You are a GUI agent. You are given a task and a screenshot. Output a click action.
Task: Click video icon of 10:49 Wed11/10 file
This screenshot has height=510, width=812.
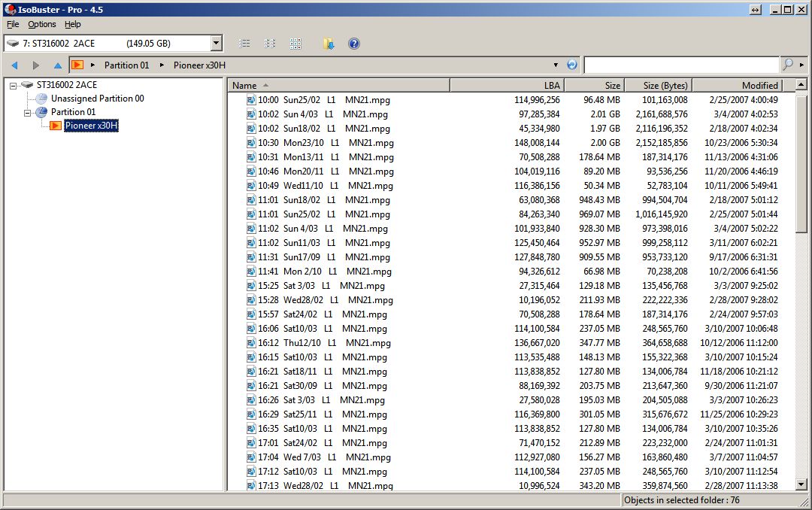251,186
